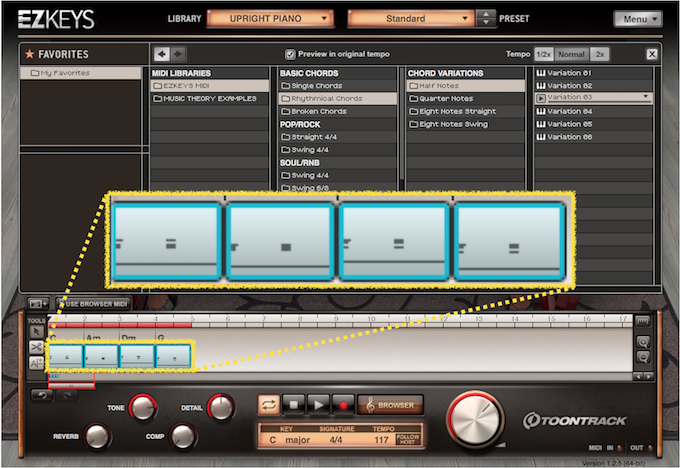Click the play icon on Variation 03

coord(541,98)
